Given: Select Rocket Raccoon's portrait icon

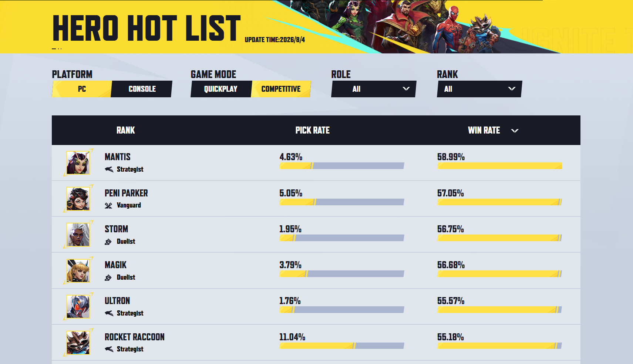Looking at the screenshot, I should [78, 343].
